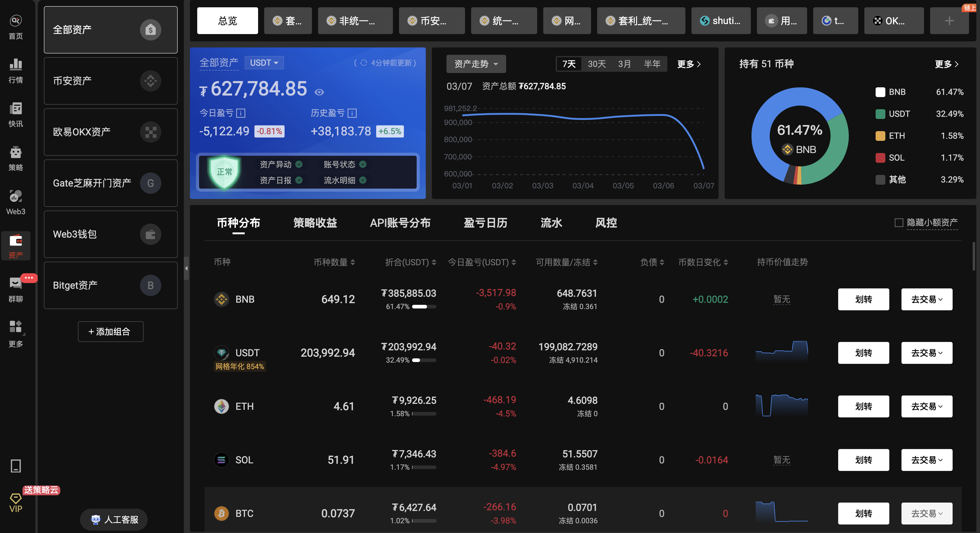Open 群聊 group chat icon
The height and width of the screenshot is (533, 980).
click(15, 283)
